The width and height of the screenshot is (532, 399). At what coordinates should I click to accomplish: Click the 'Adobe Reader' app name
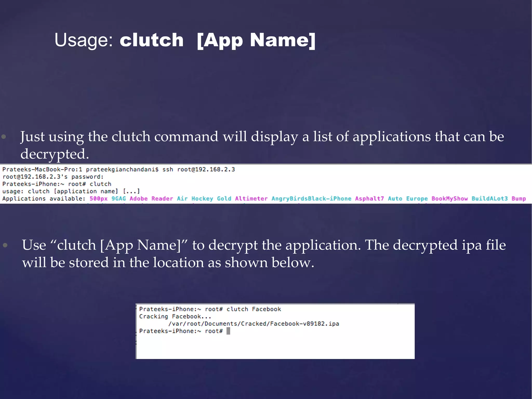coord(151,199)
